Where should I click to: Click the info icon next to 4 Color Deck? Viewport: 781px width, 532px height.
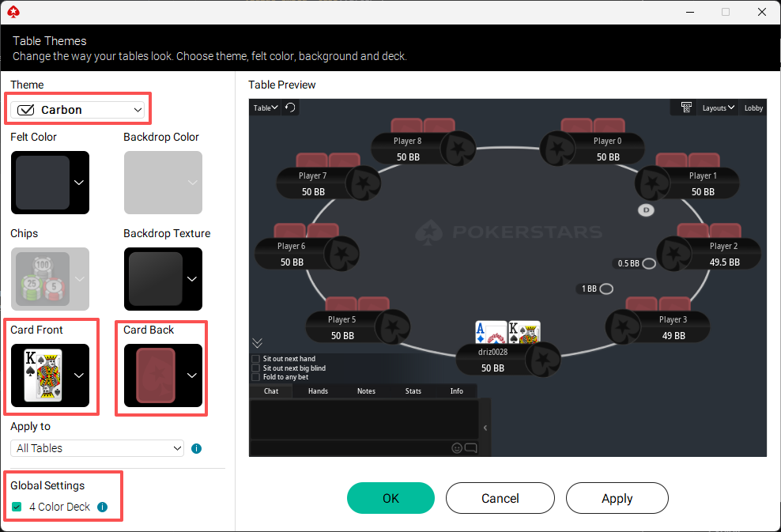coord(102,507)
